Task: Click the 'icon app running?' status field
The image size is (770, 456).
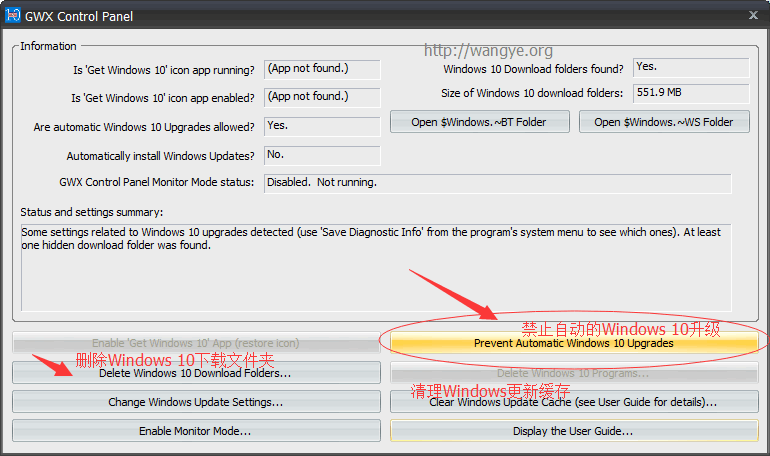Action: tap(322, 69)
